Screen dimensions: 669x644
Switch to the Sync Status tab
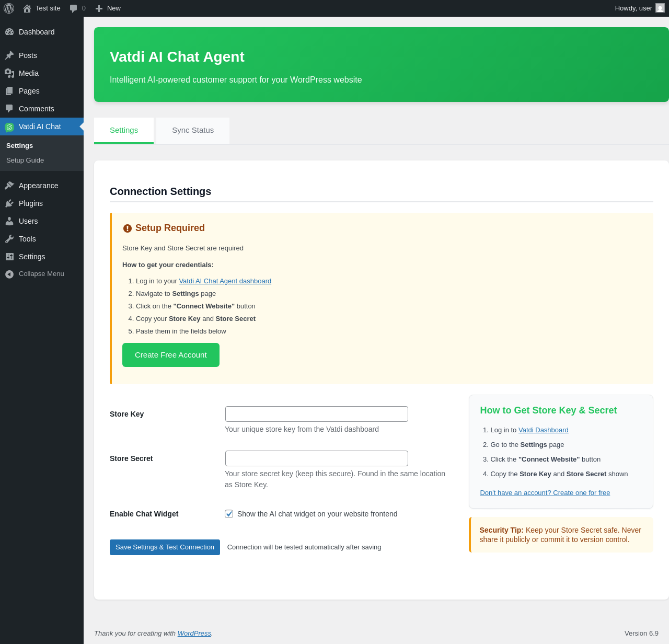(x=193, y=130)
